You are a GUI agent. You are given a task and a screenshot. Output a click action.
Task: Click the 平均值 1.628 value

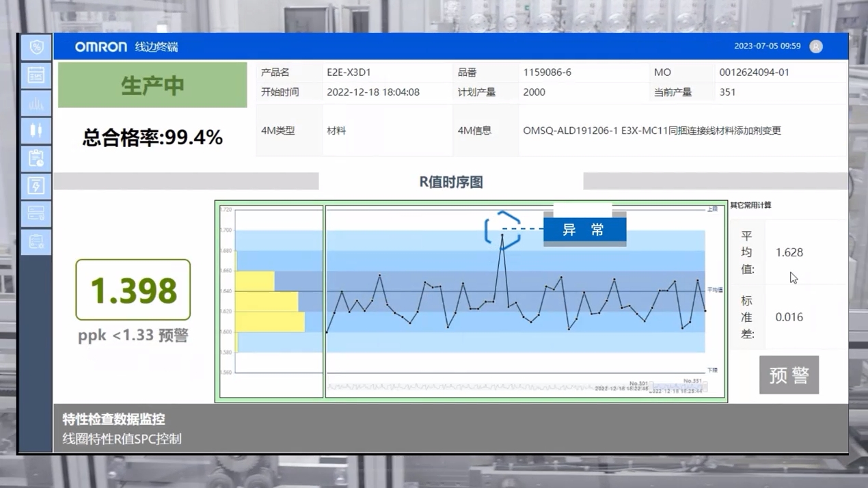coord(789,253)
